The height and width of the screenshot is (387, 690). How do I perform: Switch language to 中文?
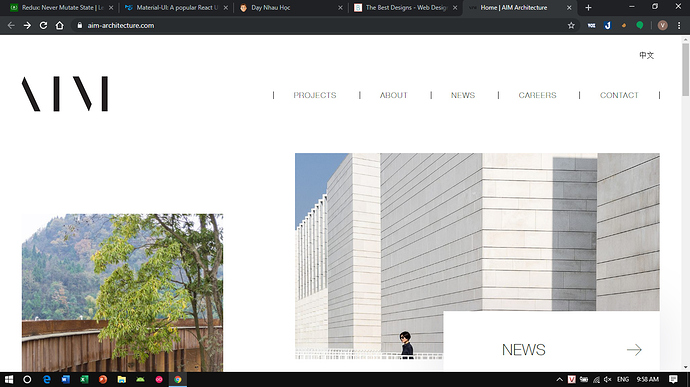646,55
